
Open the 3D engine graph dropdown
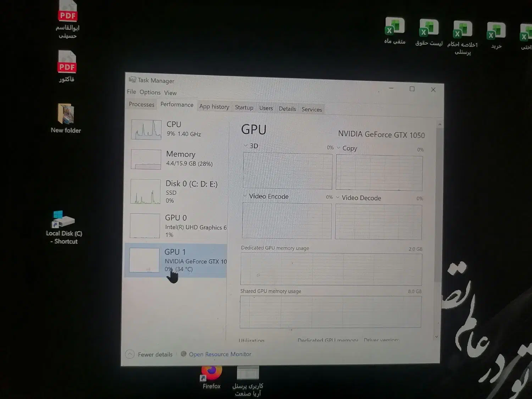click(246, 146)
